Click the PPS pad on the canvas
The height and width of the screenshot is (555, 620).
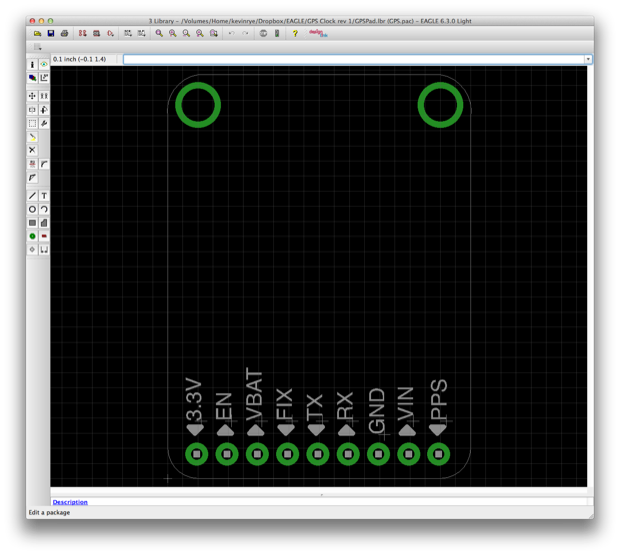click(439, 454)
